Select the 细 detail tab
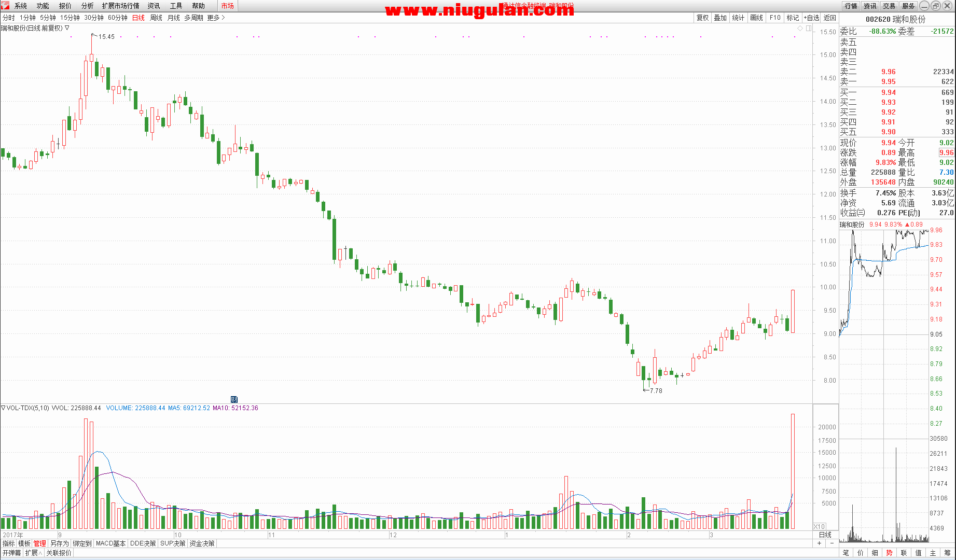The height and width of the screenshot is (560, 956). click(x=875, y=553)
